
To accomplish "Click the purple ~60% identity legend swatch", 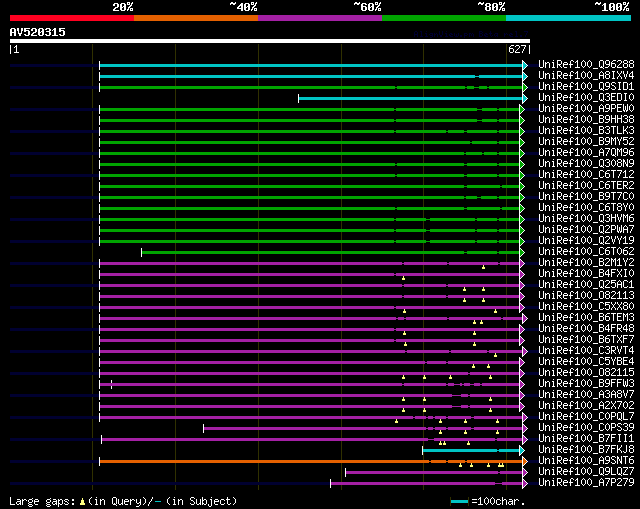I will (320, 18).
